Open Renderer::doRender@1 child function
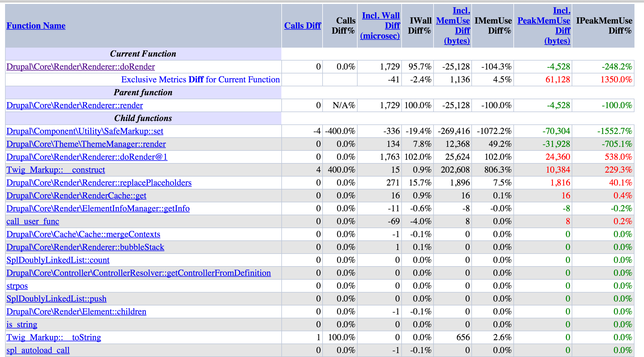The image size is (644, 357). 87,157
